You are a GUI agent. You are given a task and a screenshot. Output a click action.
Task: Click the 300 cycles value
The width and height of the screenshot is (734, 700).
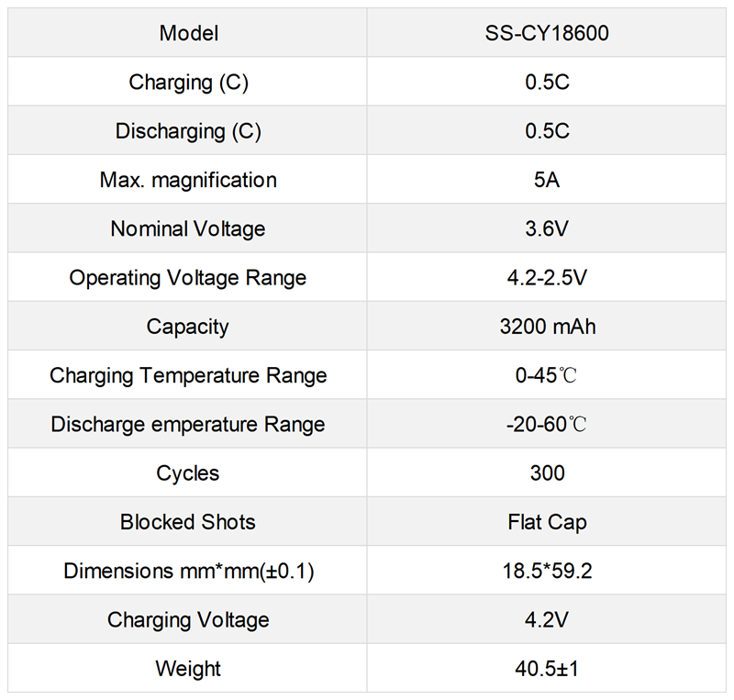coord(547,473)
